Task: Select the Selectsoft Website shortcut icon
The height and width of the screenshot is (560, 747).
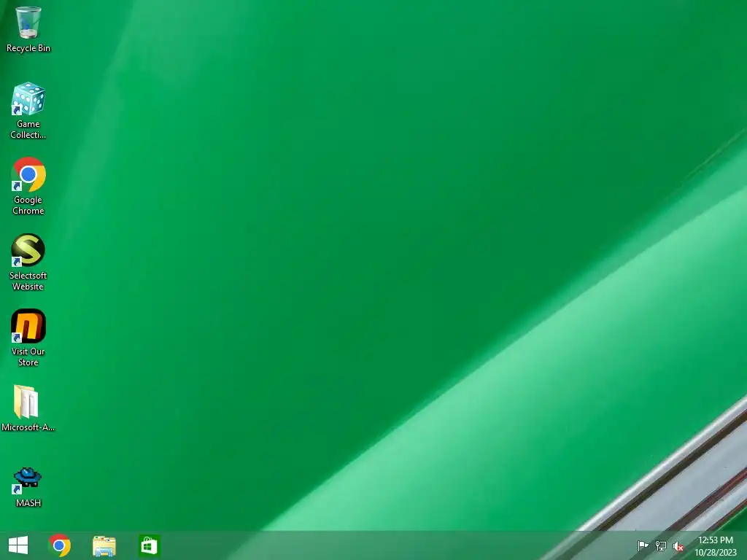Action: [28, 250]
